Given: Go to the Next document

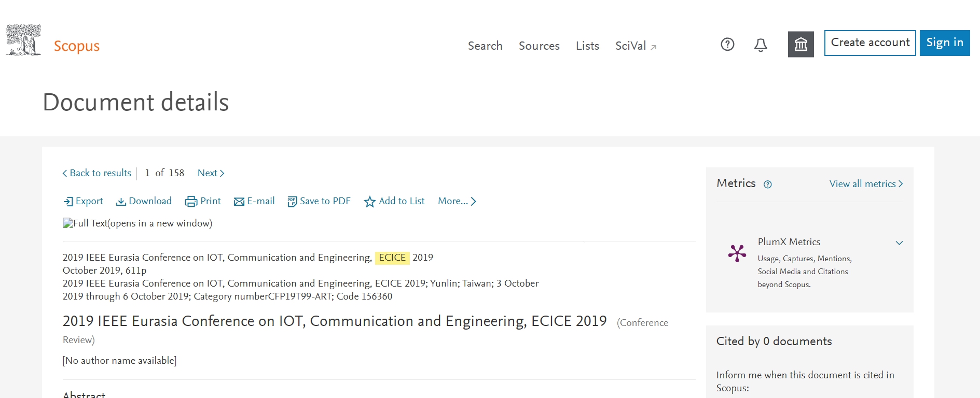Looking at the screenshot, I should (x=211, y=173).
